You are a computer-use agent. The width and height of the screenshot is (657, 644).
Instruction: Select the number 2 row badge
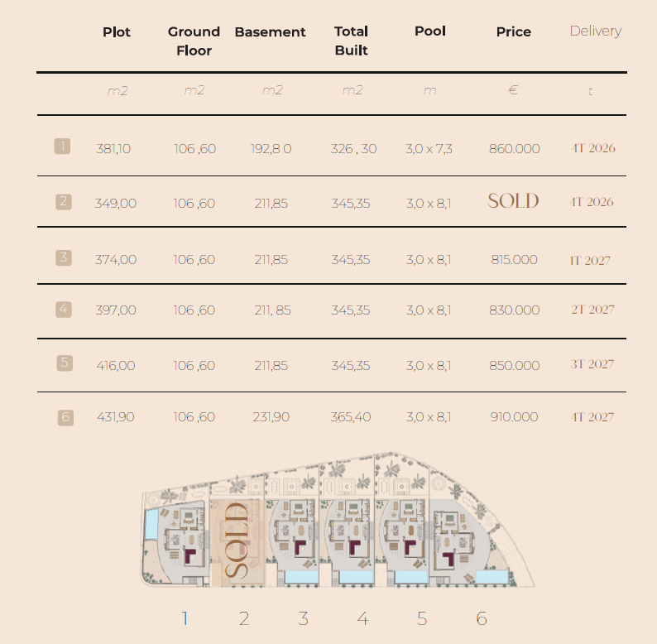(x=63, y=202)
